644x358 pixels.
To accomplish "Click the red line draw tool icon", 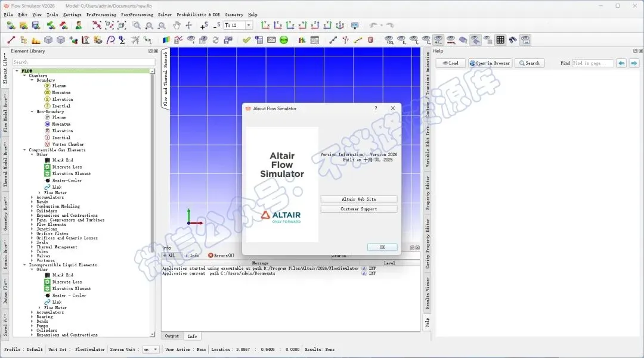I will (x=11, y=40).
